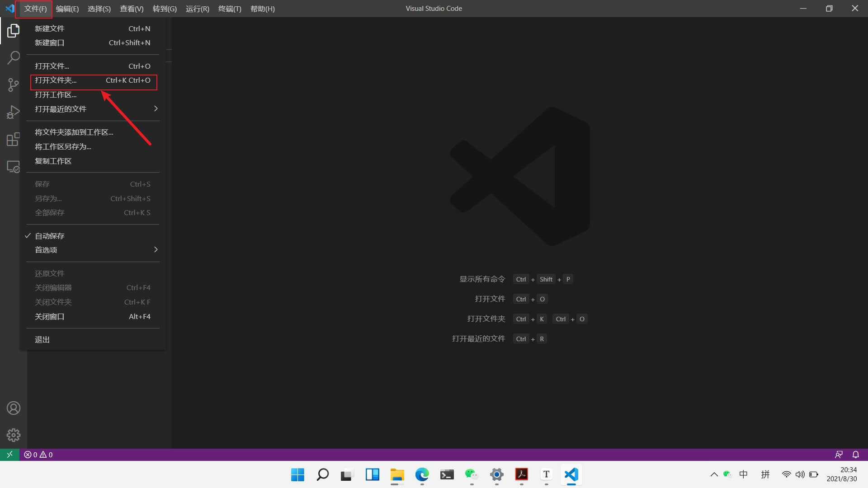Select 打开工作区... menu entry
868x488 pixels.
[x=93, y=94]
